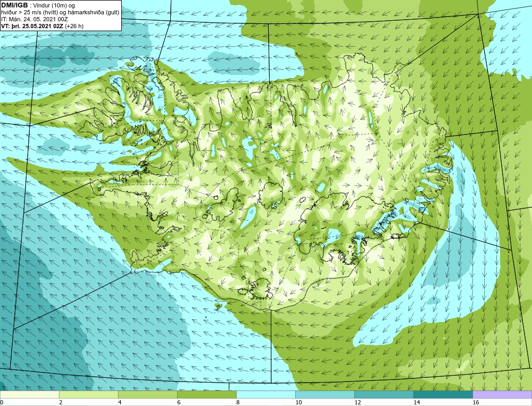Click the legend value '0'
The image size is (532, 406).
tap(2, 402)
